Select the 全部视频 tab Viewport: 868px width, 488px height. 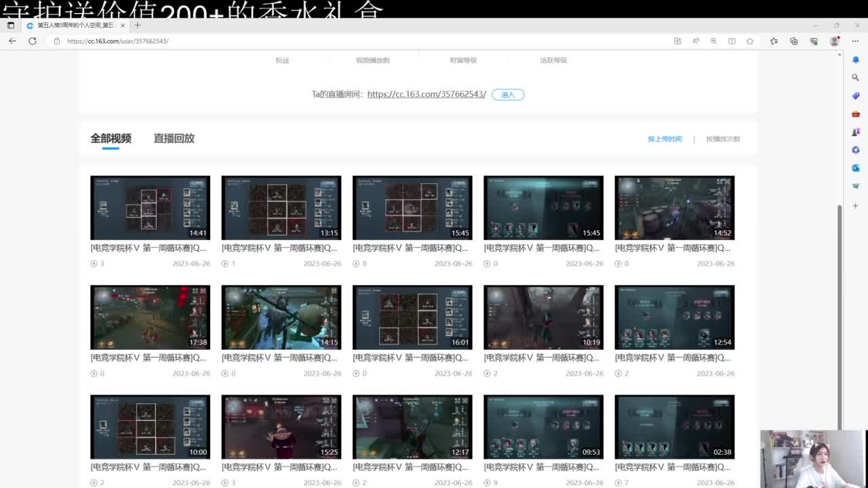(x=111, y=138)
